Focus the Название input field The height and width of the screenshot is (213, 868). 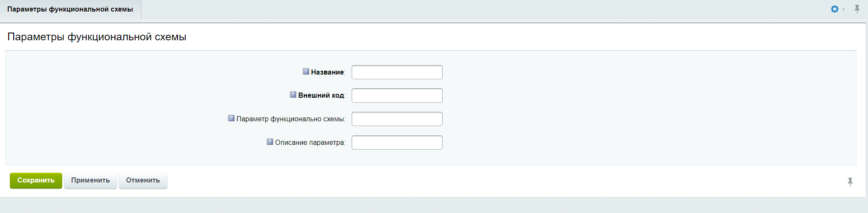click(x=397, y=72)
